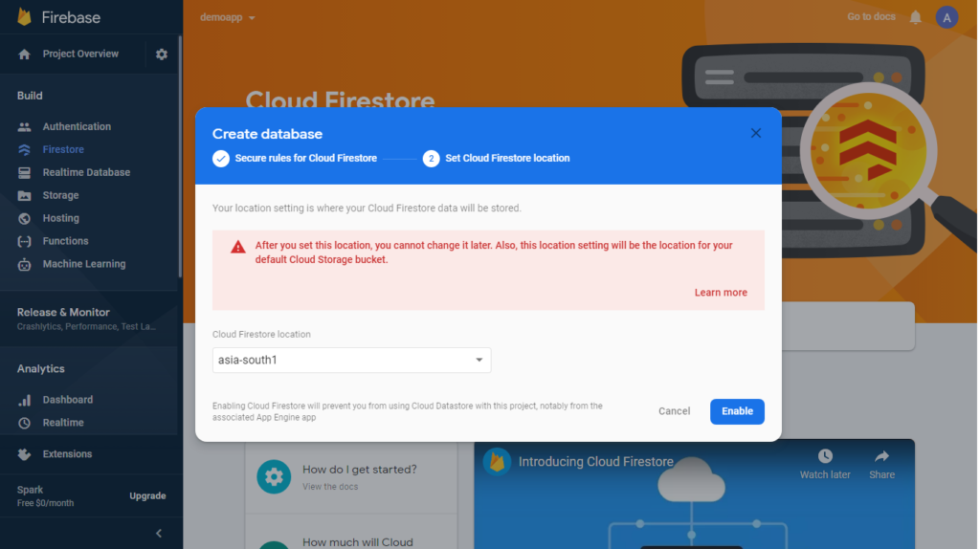The width and height of the screenshot is (980, 549).
Task: Click the Realtime Database icon
Action: click(24, 172)
